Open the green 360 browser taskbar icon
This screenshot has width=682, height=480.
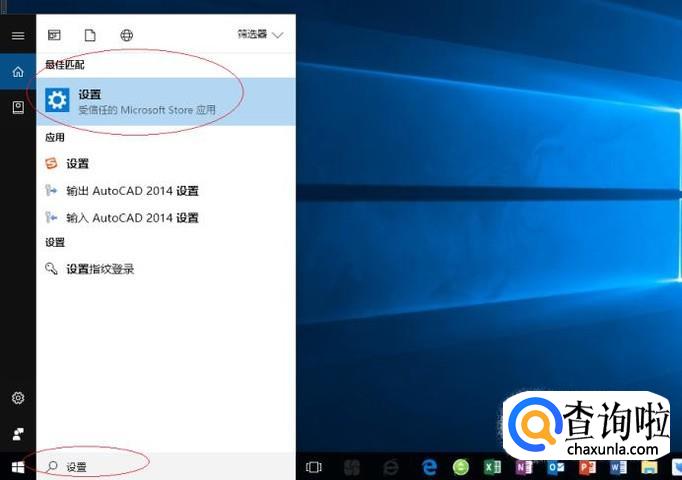pyautogui.click(x=461, y=467)
